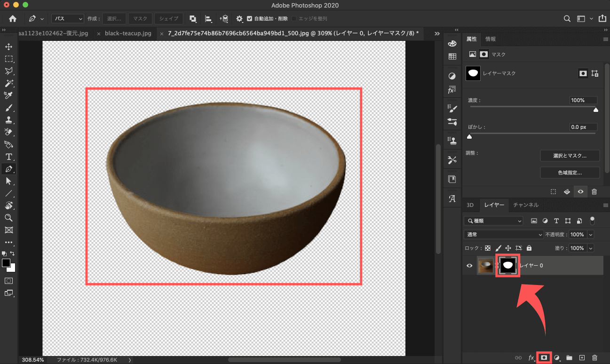Toggle lock all padlock icon

pyautogui.click(x=529, y=248)
